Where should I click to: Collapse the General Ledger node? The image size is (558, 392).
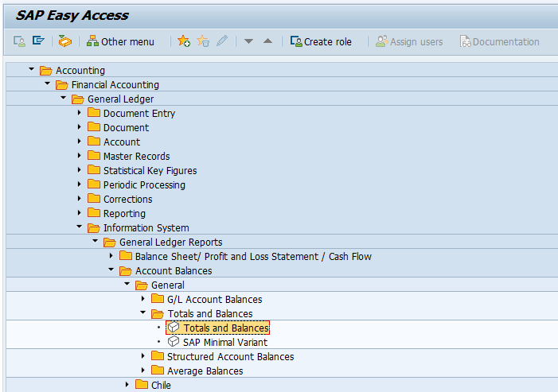click(64, 98)
